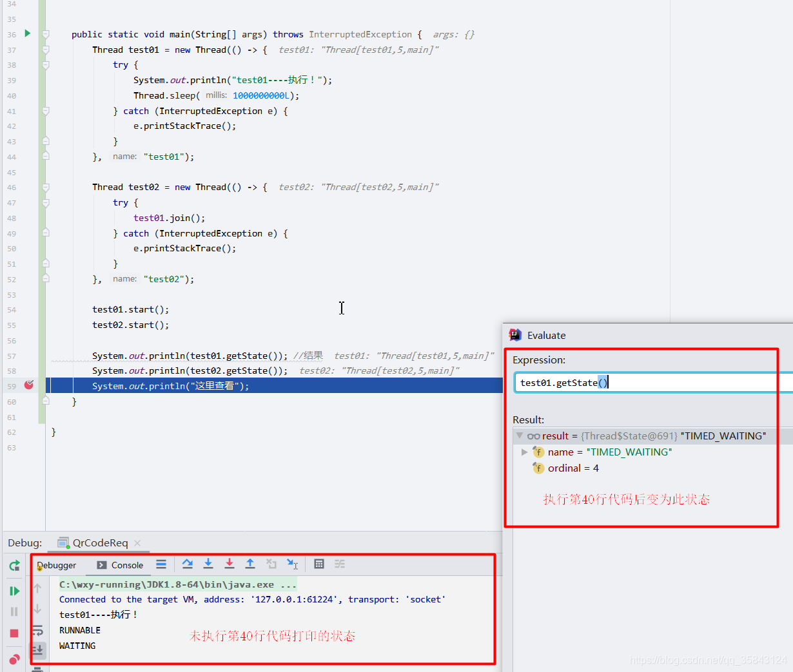Switch to the Debugger tab

[x=58, y=565]
